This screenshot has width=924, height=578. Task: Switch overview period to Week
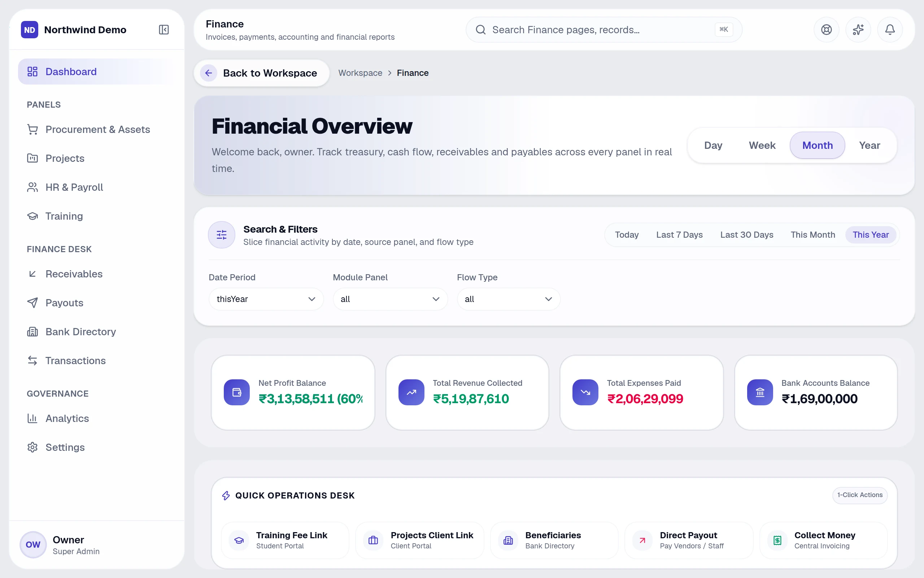[762, 145]
